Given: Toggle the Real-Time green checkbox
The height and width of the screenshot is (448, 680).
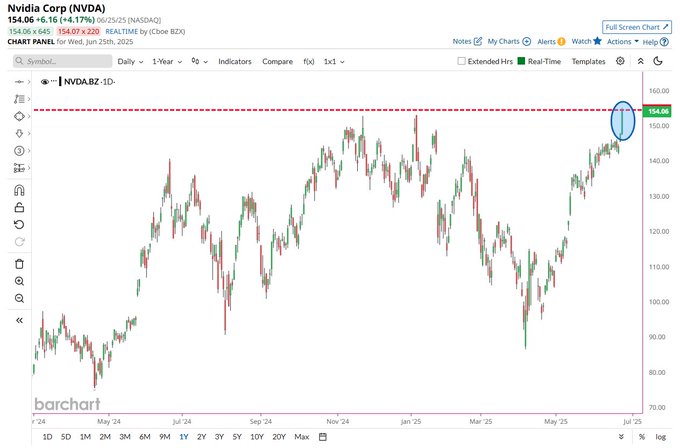Looking at the screenshot, I should [521, 61].
